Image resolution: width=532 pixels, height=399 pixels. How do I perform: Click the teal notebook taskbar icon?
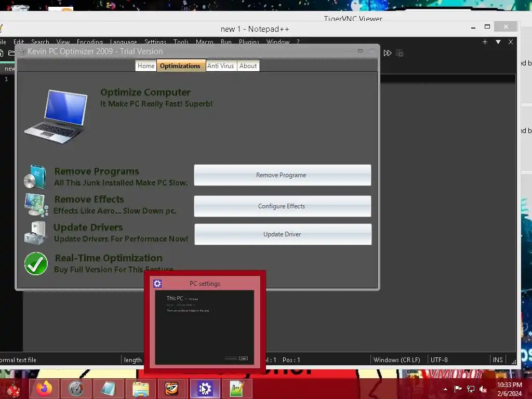(x=108, y=388)
